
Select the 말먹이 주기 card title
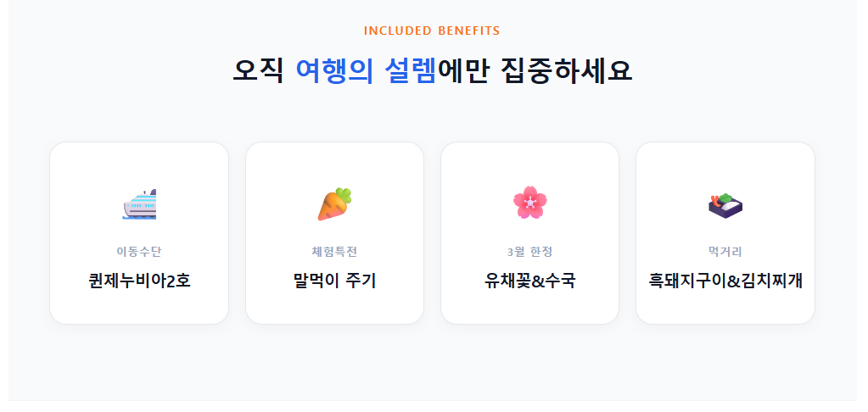[334, 281]
